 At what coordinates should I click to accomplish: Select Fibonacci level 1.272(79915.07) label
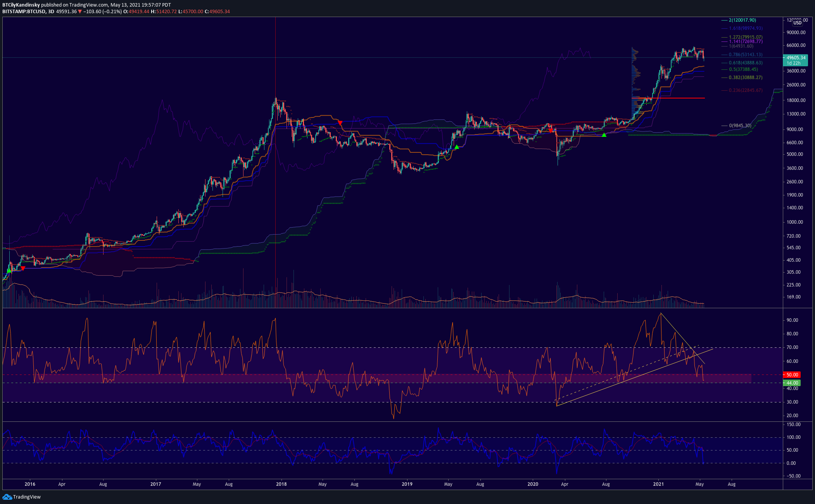point(746,37)
